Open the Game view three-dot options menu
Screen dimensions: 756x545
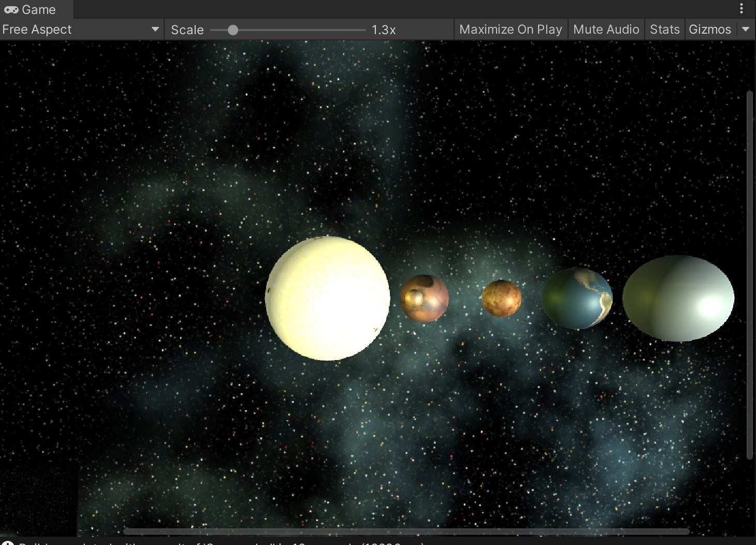[x=742, y=8]
